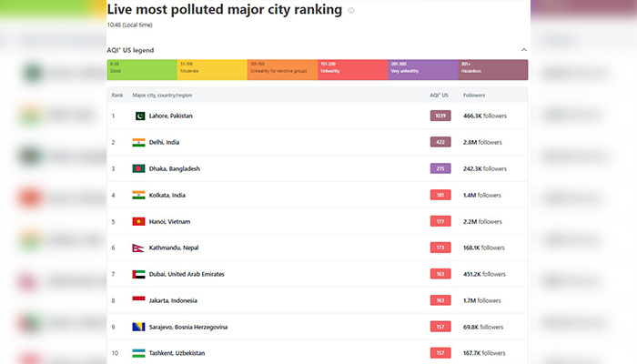This screenshot has width=637, height=364.
Task: Click the Bangladesh flag beside Dhaka
Action: tap(139, 169)
